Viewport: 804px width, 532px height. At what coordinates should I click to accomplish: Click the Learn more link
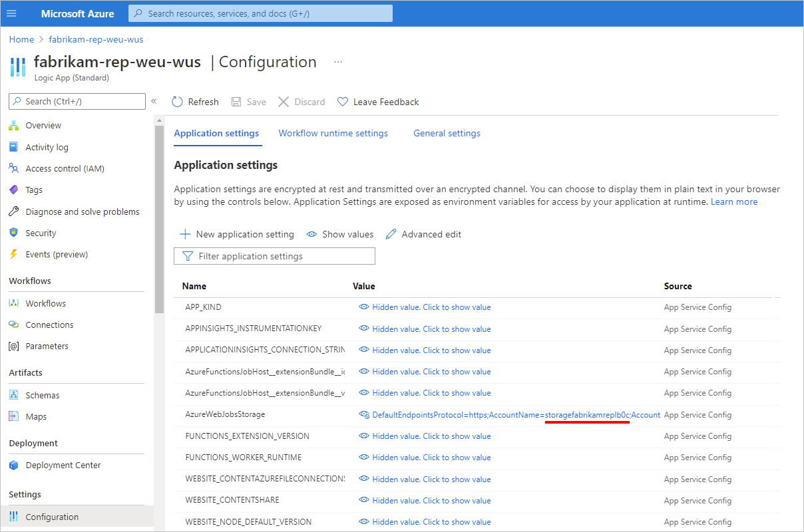point(734,201)
